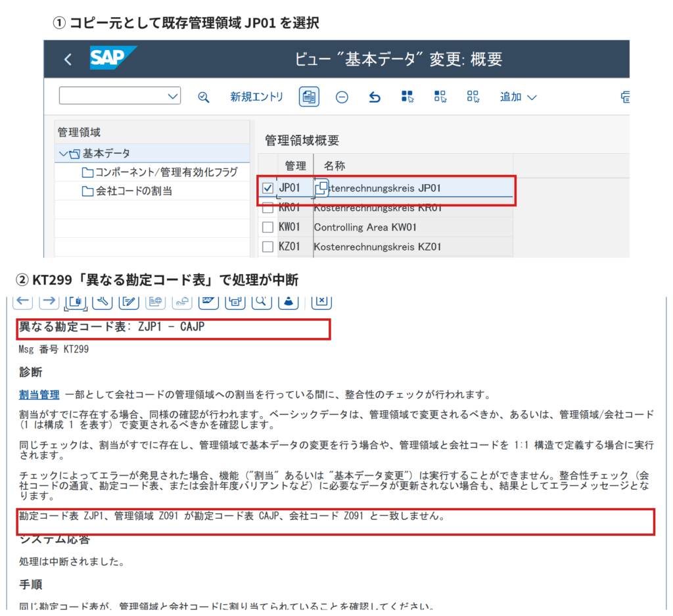Viewport: 673px width, 616px height.
Task: Close help window with the X icon
Action: (321, 301)
